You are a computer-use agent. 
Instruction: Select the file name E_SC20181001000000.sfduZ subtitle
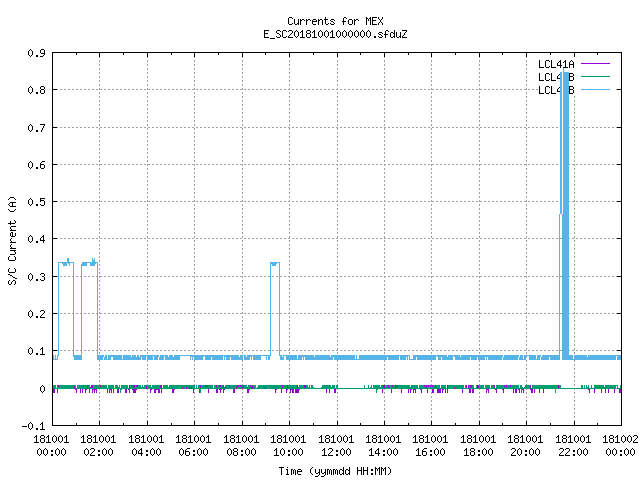(335, 34)
